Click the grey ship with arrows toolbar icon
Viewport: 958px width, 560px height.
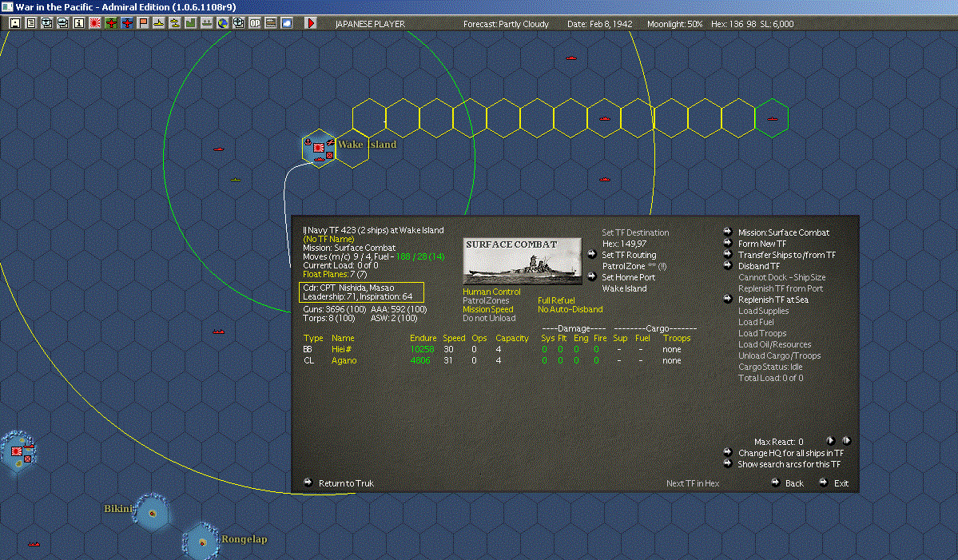pyautogui.click(x=206, y=23)
